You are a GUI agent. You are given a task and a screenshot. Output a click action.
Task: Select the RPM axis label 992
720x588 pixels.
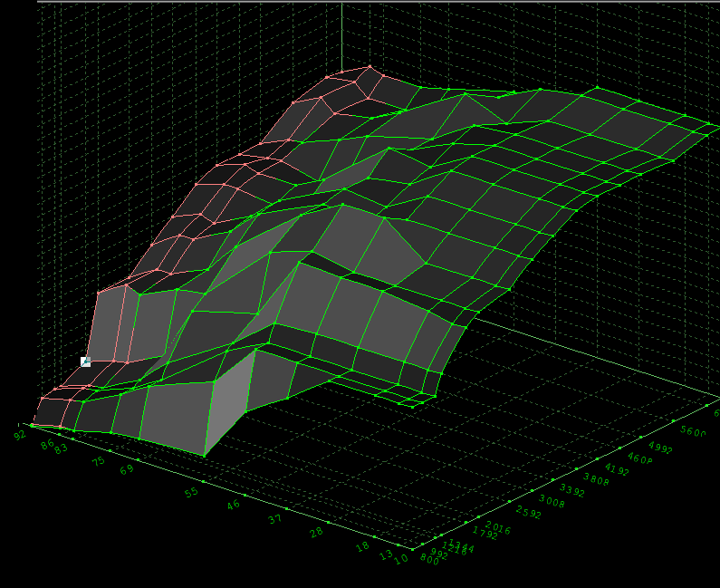point(439,554)
